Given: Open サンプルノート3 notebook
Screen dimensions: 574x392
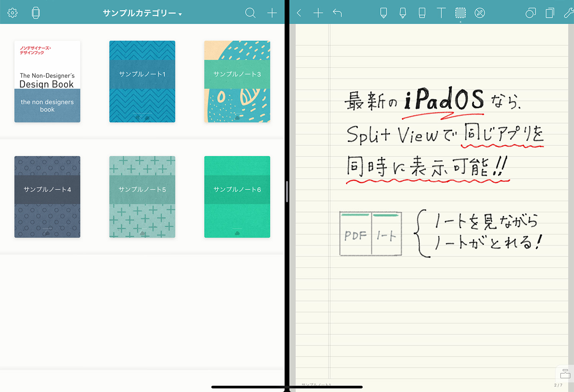Looking at the screenshot, I should pos(237,81).
